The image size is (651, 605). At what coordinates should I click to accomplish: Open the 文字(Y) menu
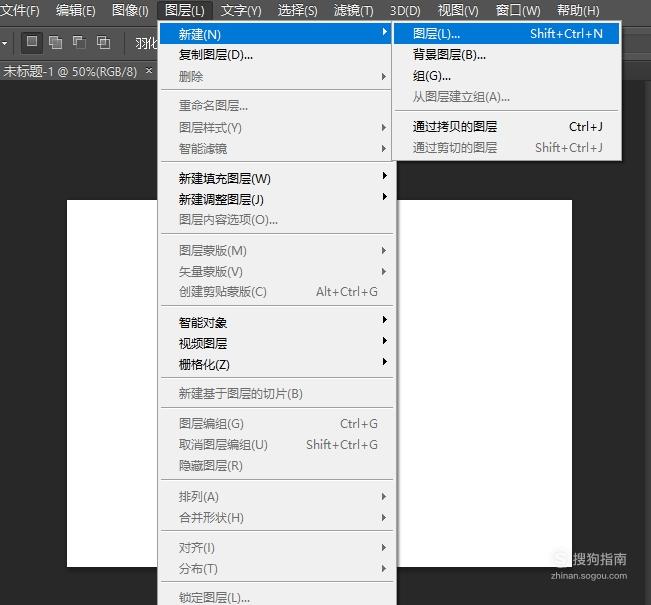click(241, 10)
